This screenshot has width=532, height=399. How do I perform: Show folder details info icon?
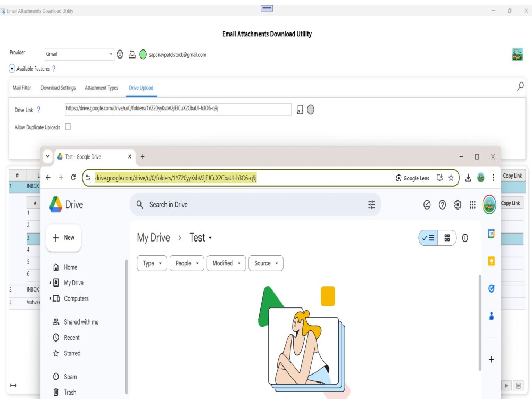coord(465,238)
